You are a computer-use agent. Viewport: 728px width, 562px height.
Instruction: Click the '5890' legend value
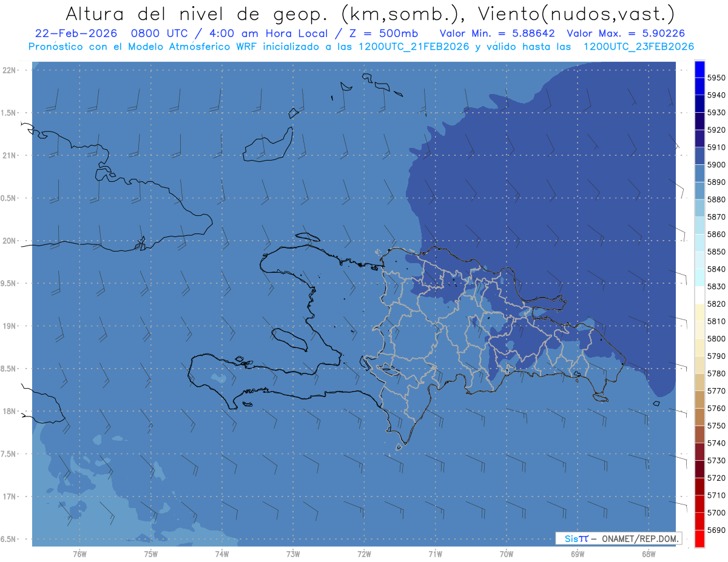coord(716,182)
